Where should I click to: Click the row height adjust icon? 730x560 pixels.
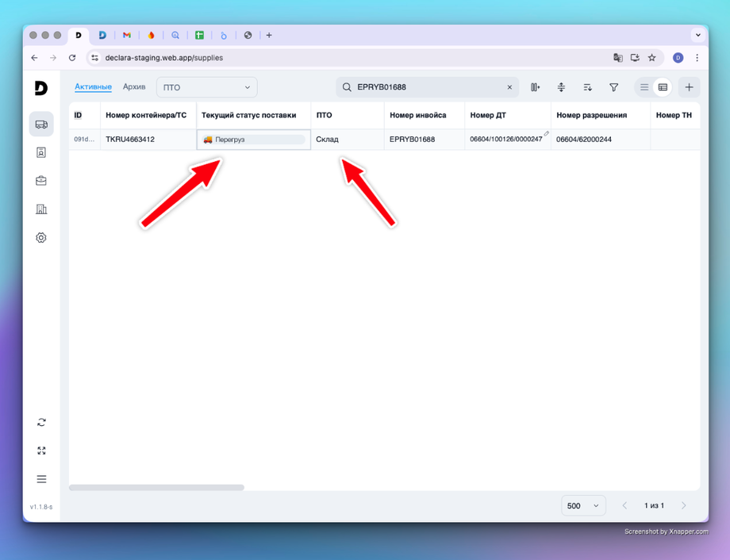[561, 87]
